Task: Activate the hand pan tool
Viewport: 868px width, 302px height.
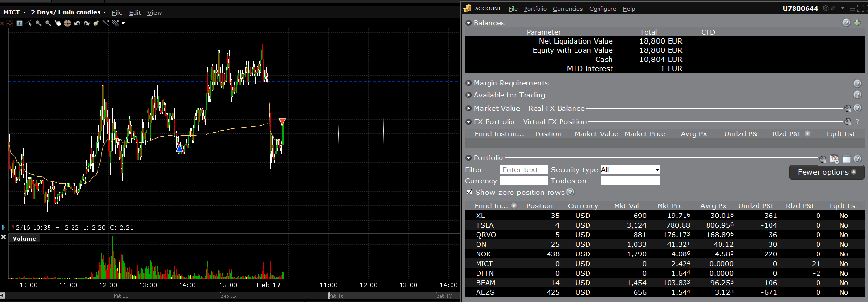Action: (x=58, y=23)
